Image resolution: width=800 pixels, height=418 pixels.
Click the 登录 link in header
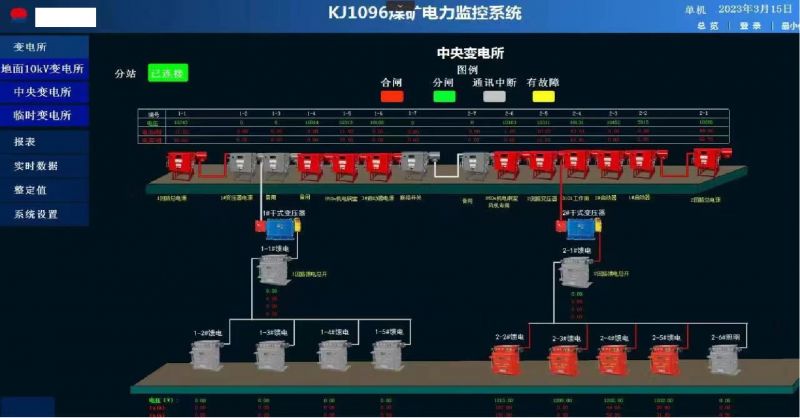[x=750, y=27]
